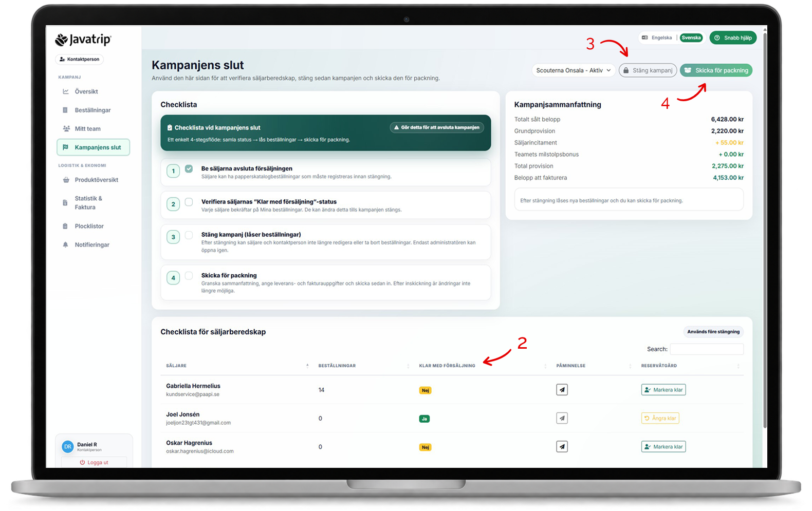This screenshot has width=812, height=511.
Task: Click the green 'Skicka för packning' button
Action: (716, 70)
